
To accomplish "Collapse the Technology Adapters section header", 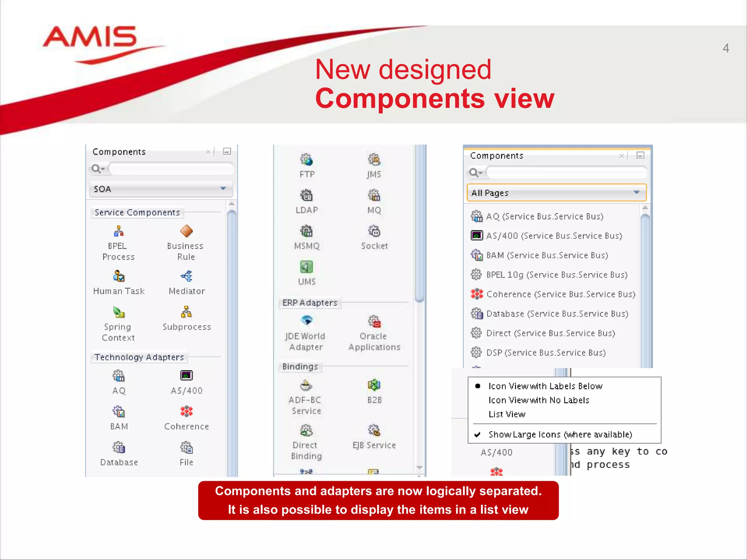I will pyautogui.click(x=139, y=357).
